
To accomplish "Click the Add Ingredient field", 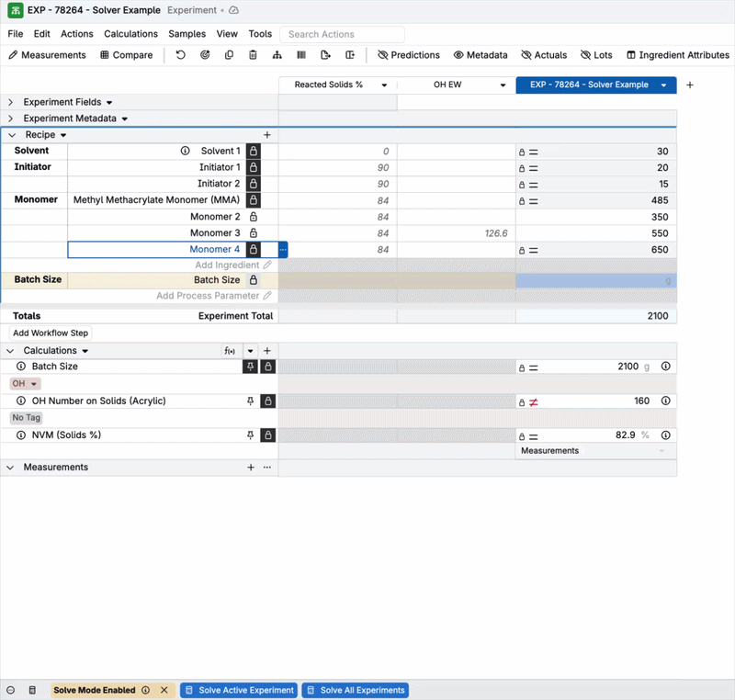I will click(233, 265).
